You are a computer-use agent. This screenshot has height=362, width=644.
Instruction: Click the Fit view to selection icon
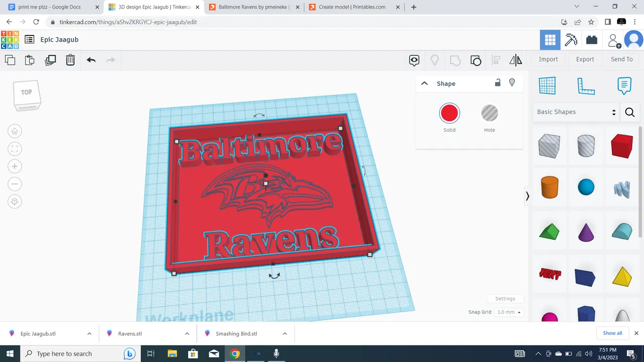[x=15, y=148]
